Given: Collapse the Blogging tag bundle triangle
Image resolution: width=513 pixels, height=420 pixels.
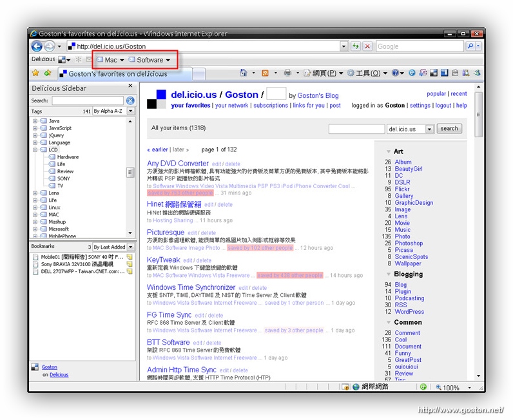Looking at the screenshot, I should 389,274.
